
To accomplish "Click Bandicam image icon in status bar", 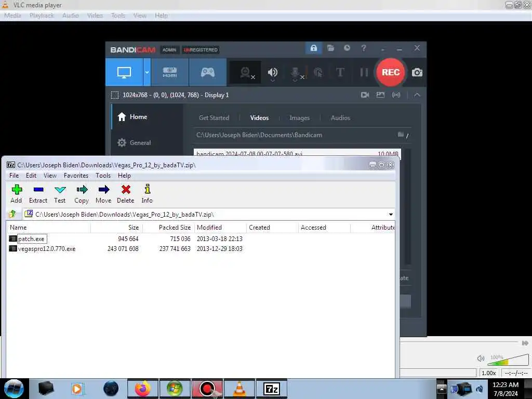I will click(380, 95).
